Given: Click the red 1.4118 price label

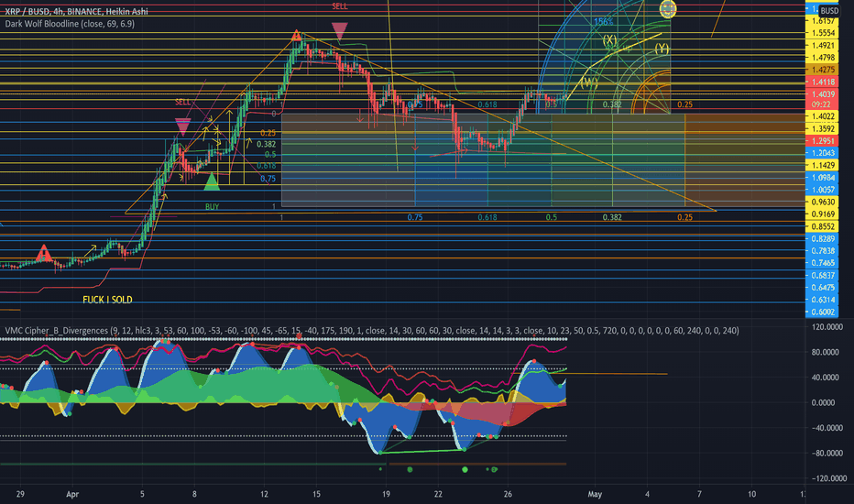Looking at the screenshot, I should [823, 82].
